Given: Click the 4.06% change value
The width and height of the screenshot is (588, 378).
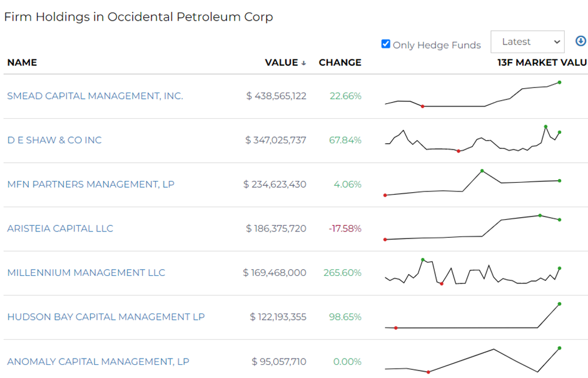Looking at the screenshot, I should pos(347,185).
